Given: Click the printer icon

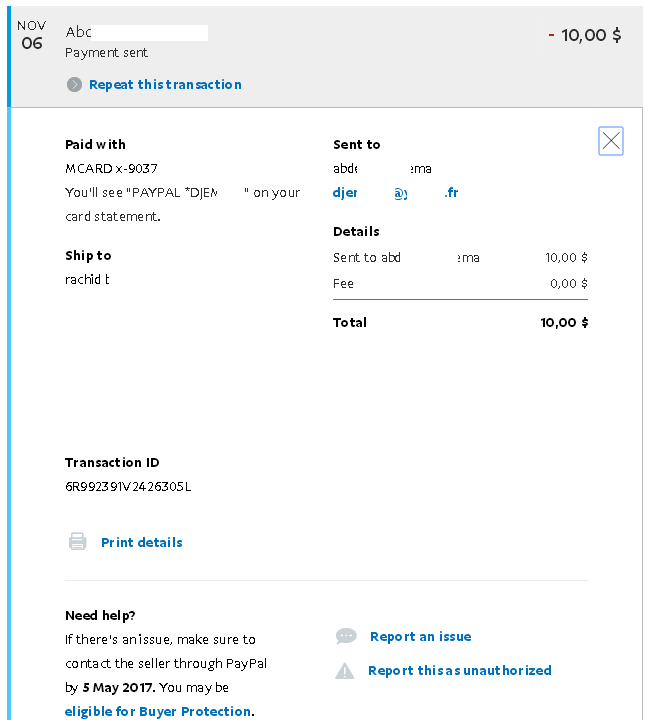Looking at the screenshot, I should click(x=77, y=542).
